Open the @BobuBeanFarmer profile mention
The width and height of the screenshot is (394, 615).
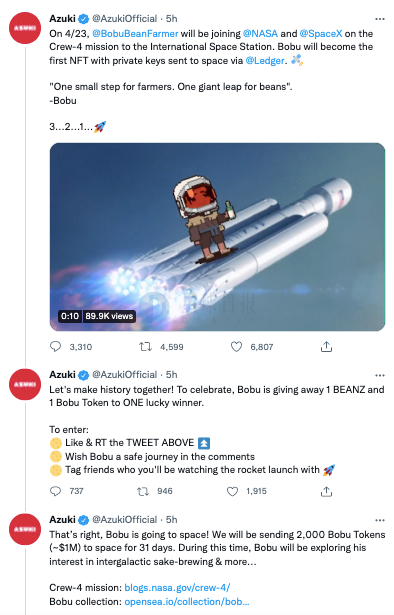(x=135, y=34)
